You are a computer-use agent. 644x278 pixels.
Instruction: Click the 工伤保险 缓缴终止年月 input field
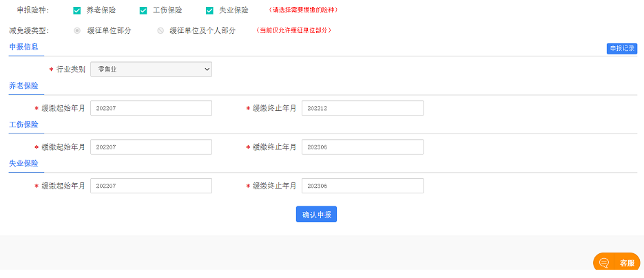[362, 147]
